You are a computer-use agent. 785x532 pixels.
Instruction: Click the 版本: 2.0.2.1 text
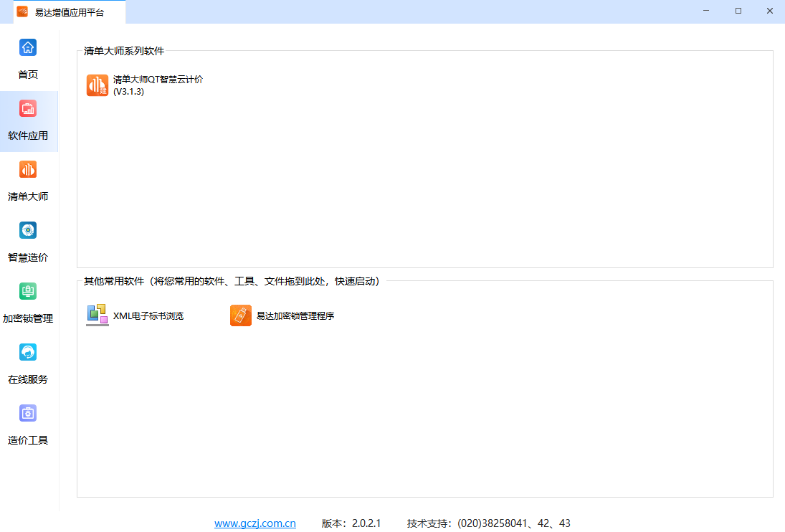[351, 523]
